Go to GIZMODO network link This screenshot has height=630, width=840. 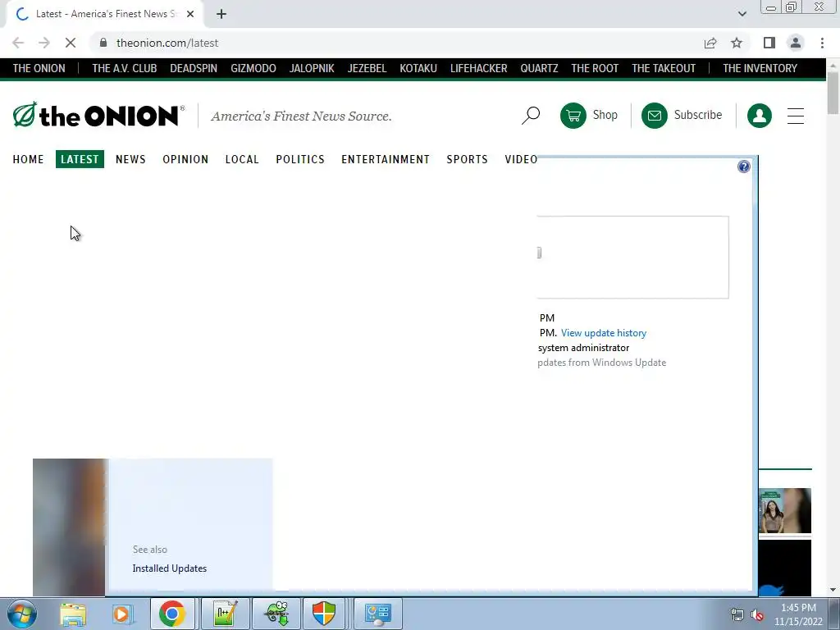coord(253,69)
